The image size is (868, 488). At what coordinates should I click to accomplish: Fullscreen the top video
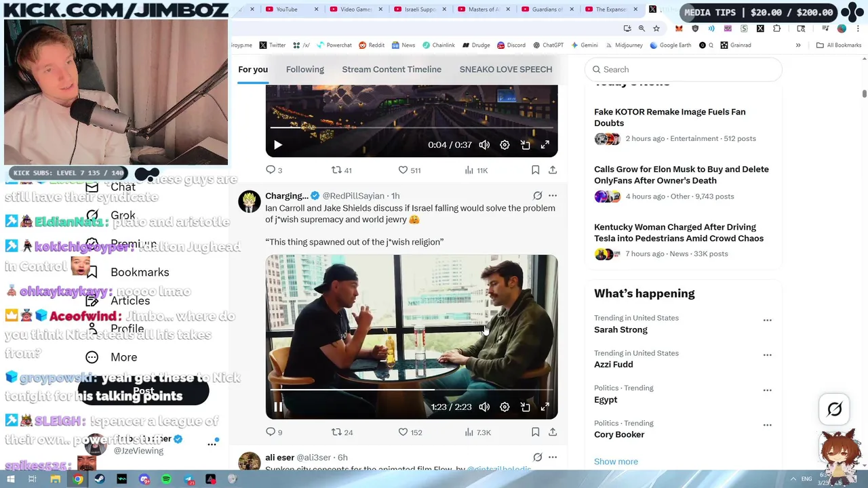545,144
